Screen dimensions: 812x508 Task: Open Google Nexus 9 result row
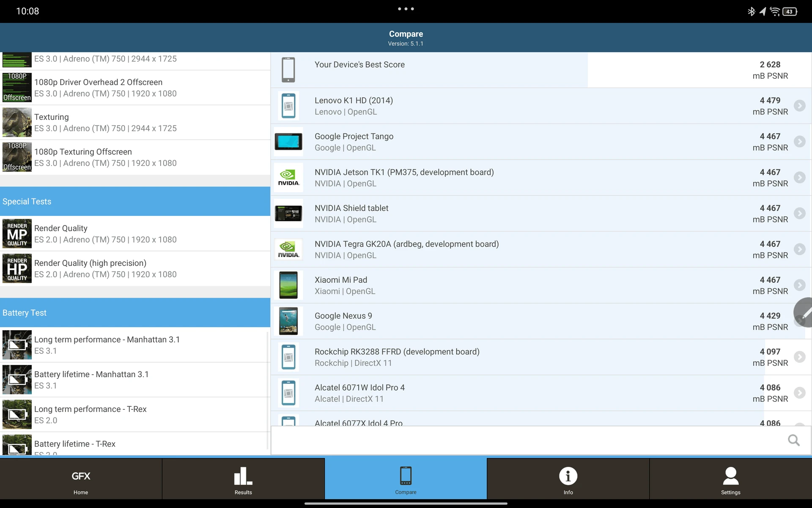pyautogui.click(x=541, y=321)
